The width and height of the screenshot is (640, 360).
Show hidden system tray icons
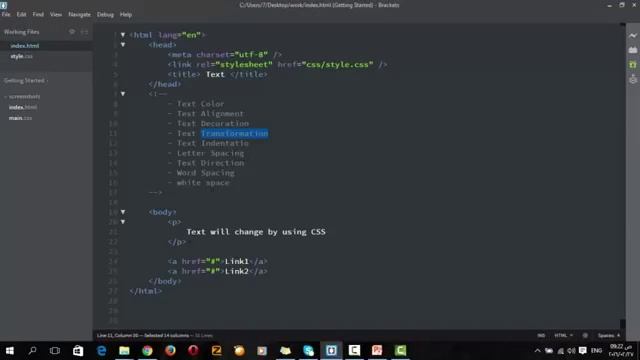click(538, 351)
